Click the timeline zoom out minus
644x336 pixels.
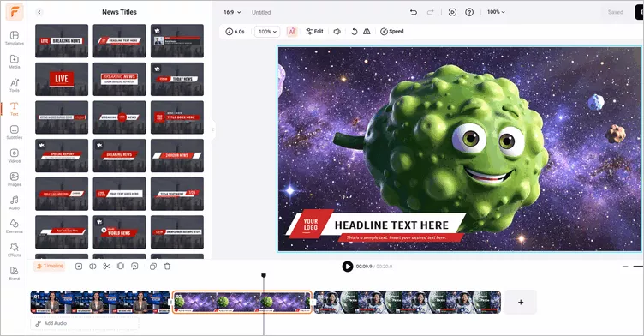pyautogui.click(x=625, y=267)
